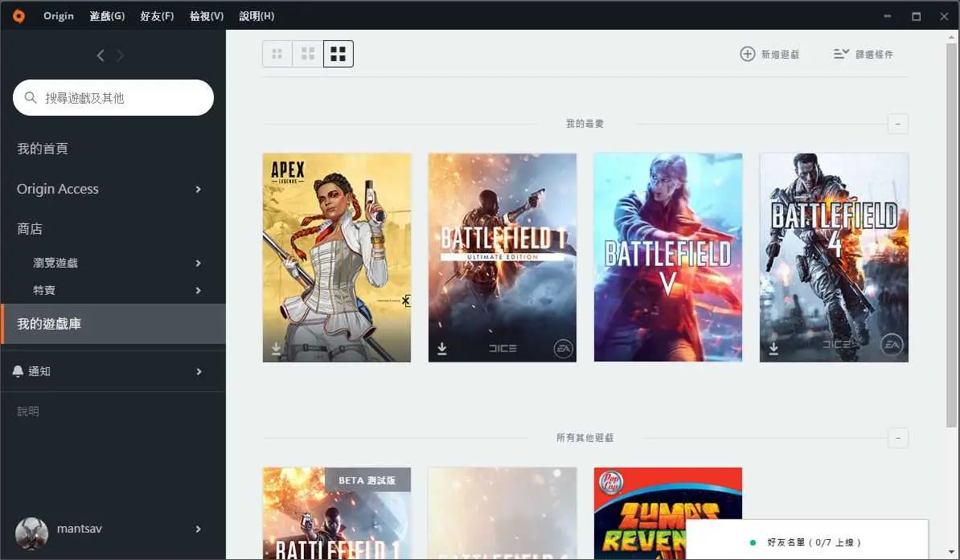Open the Battlefield 1 Ultimate Edition tile
Image resolution: width=960 pixels, height=560 pixels.
[x=502, y=258]
